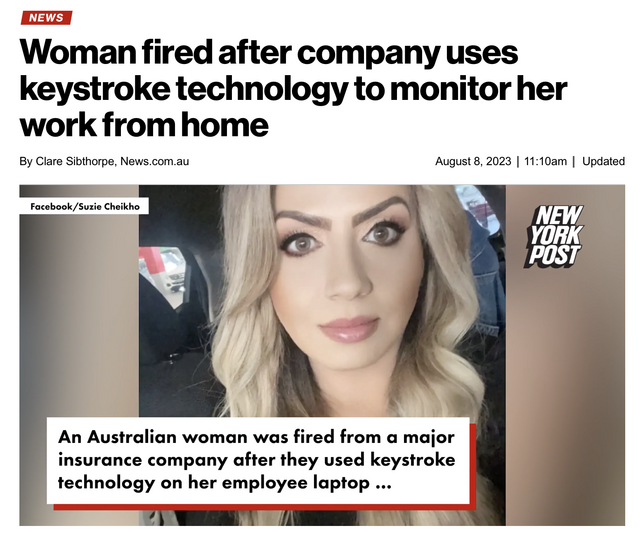The height and width of the screenshot is (540, 638).
Task: Click 'work from home' headline line
Action: pos(144,124)
